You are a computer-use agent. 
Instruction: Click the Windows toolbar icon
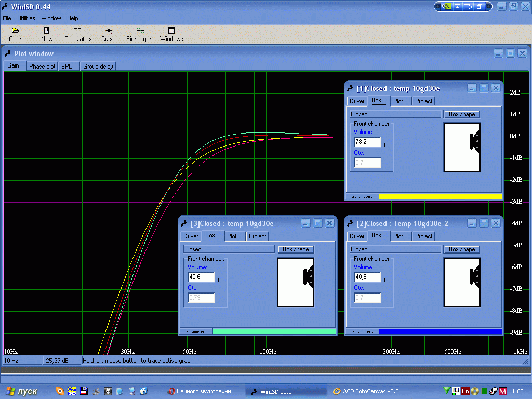(171, 34)
